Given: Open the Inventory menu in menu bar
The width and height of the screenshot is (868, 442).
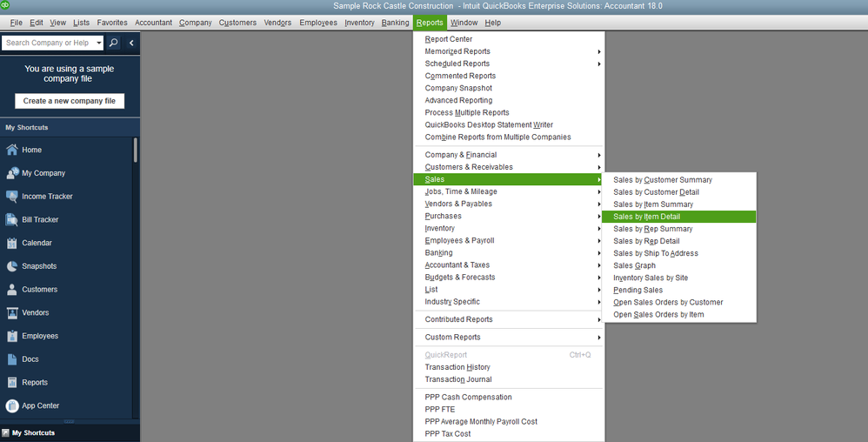Looking at the screenshot, I should pos(359,23).
